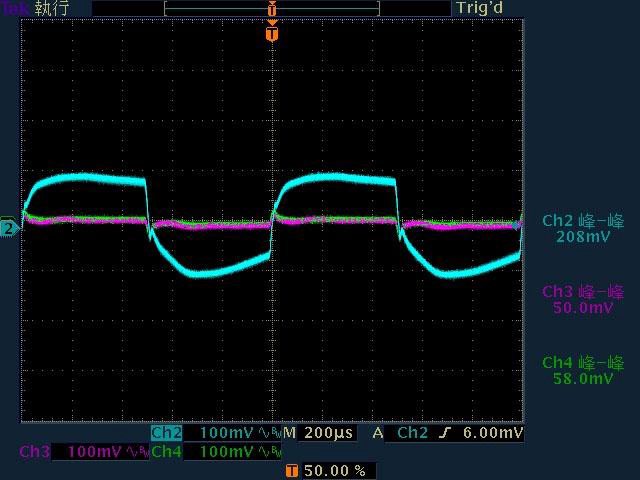Select the highlighted Ch2 channel label
640x480 pixels.
[166, 433]
